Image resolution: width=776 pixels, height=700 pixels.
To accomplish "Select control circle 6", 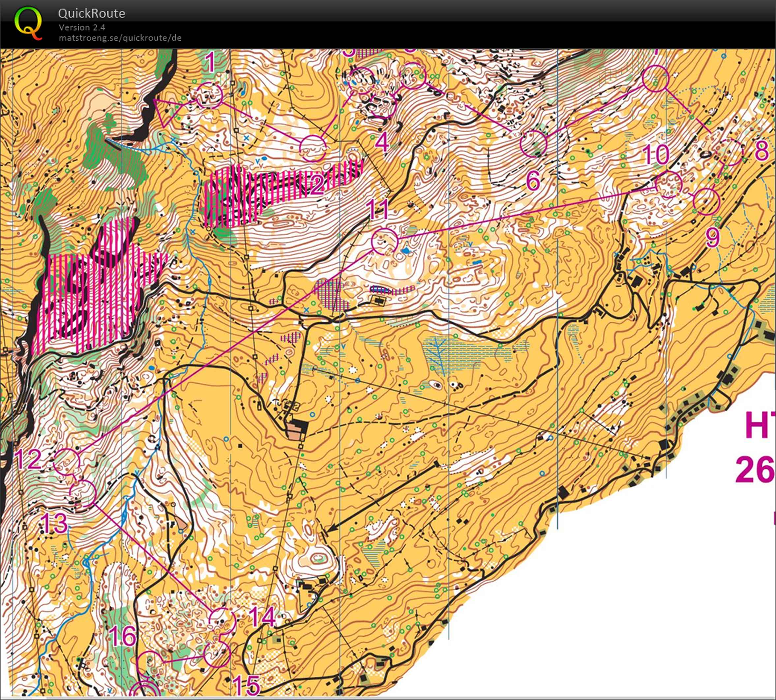I will tap(533, 143).
